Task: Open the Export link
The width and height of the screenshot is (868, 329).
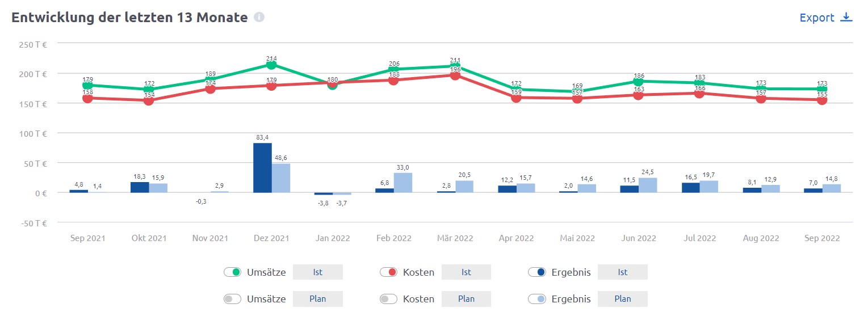Action: 817,18
